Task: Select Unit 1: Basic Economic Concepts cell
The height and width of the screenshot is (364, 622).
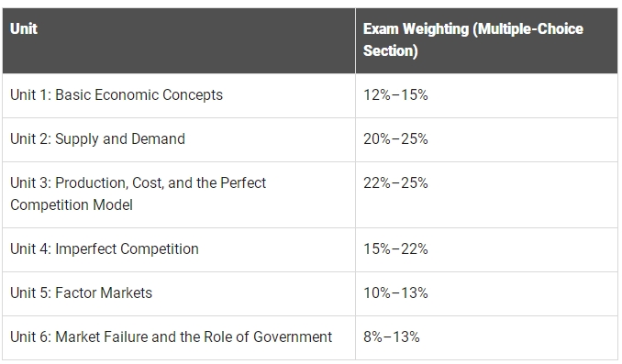Action: [179, 95]
